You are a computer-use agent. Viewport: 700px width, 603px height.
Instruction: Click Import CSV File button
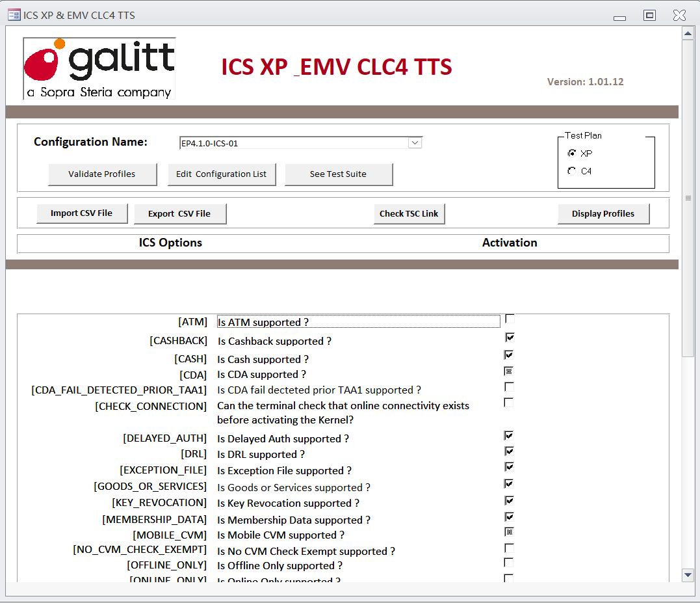(x=82, y=213)
